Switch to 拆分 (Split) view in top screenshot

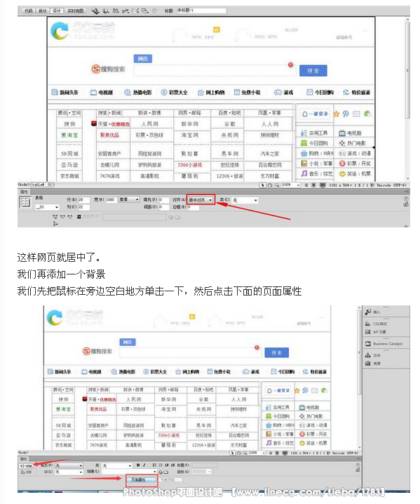point(42,11)
